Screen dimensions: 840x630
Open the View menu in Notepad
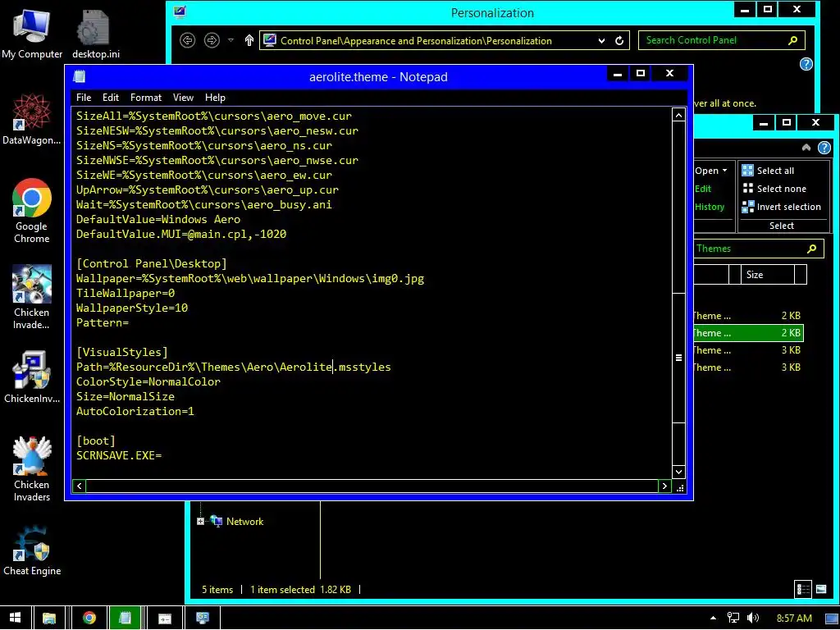[183, 98]
